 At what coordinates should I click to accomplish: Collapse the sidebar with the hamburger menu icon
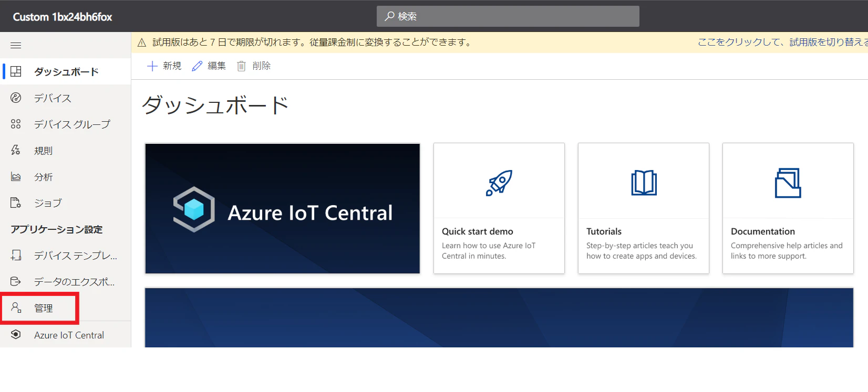click(16, 46)
